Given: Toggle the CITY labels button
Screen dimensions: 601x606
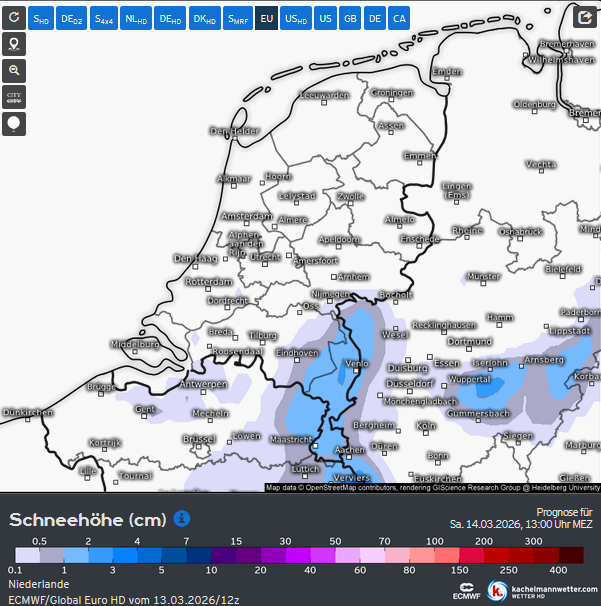Looking at the screenshot, I should pos(14,97).
